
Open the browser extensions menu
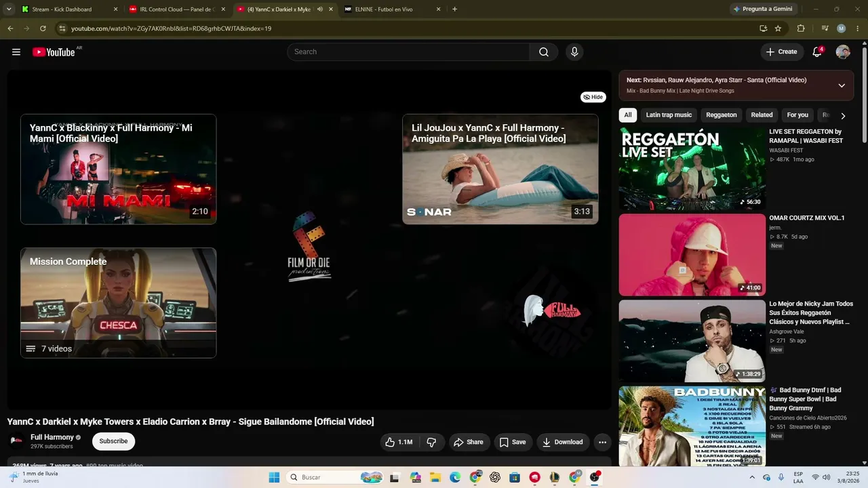[x=801, y=28]
